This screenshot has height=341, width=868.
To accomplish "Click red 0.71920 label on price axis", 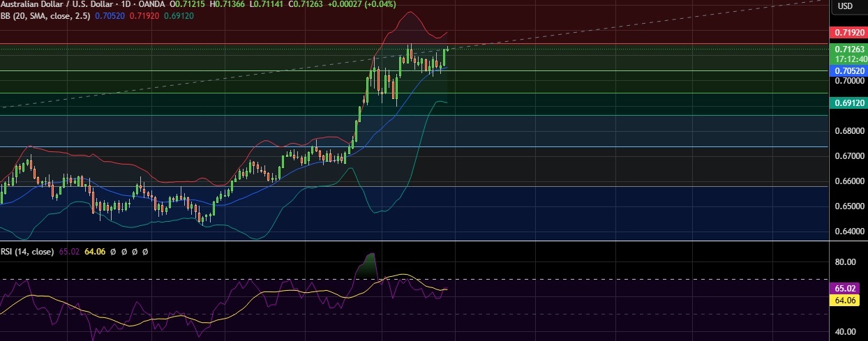I will (x=848, y=33).
